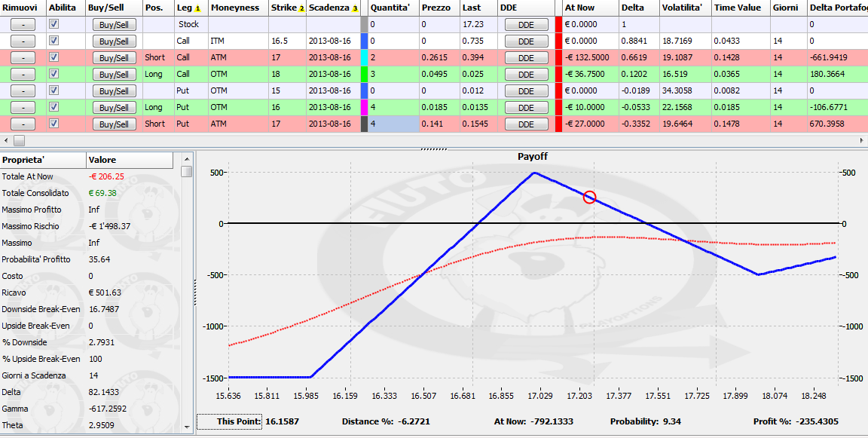Screen dimensions: 868x438
Task: Toggle Abilita checkbox for Stock row
Action: tap(53, 24)
